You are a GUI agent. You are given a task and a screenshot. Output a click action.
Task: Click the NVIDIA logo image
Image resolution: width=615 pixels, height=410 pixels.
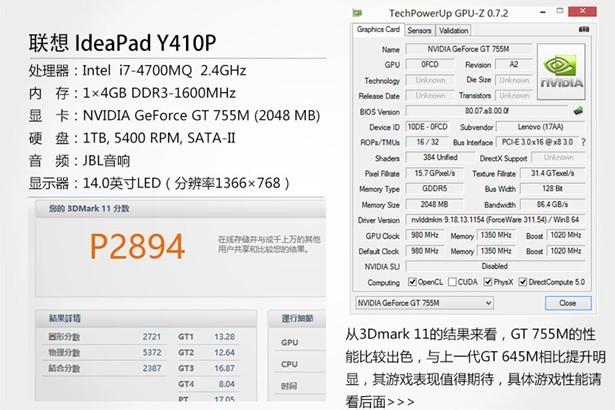pos(561,71)
